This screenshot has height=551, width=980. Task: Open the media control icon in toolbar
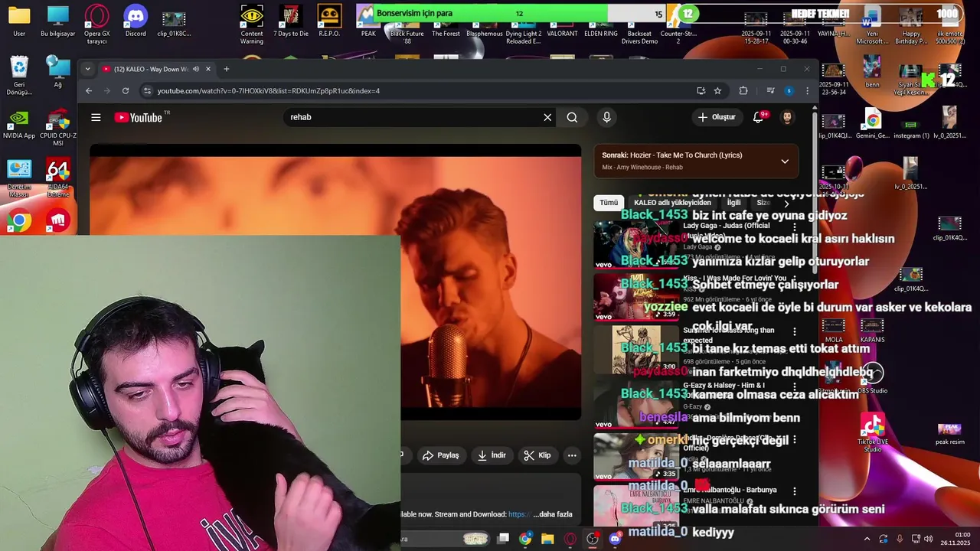(x=770, y=90)
